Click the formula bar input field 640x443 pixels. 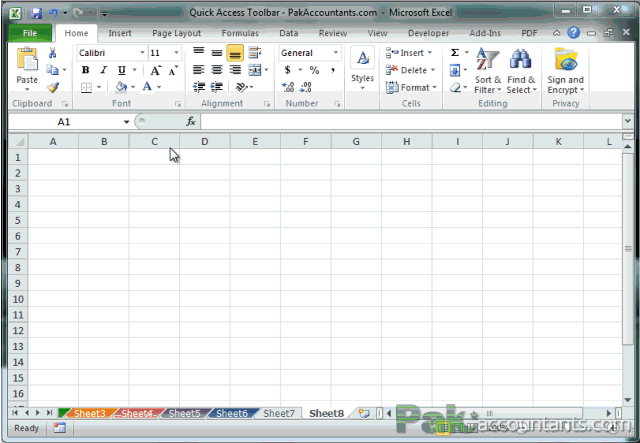pos(411,121)
